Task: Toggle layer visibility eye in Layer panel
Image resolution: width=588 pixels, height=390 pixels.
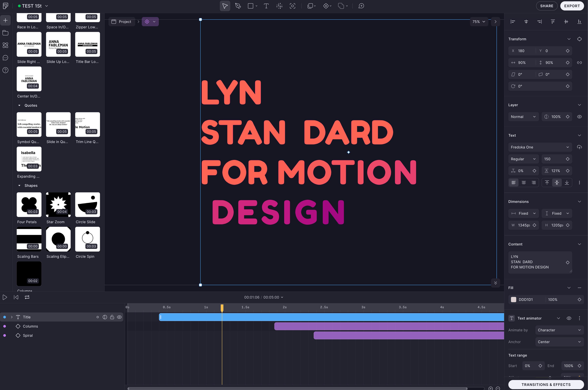Action: coord(579,117)
